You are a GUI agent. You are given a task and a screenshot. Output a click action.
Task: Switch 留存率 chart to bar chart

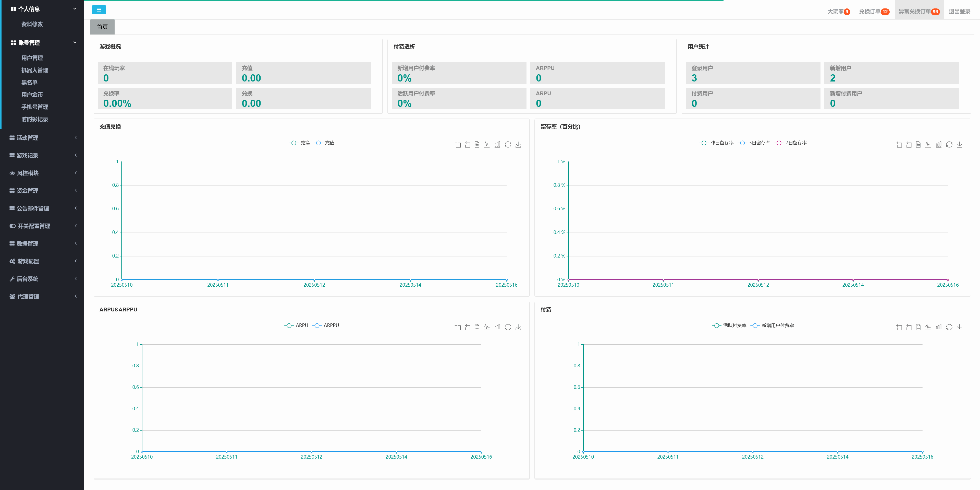pos(939,145)
